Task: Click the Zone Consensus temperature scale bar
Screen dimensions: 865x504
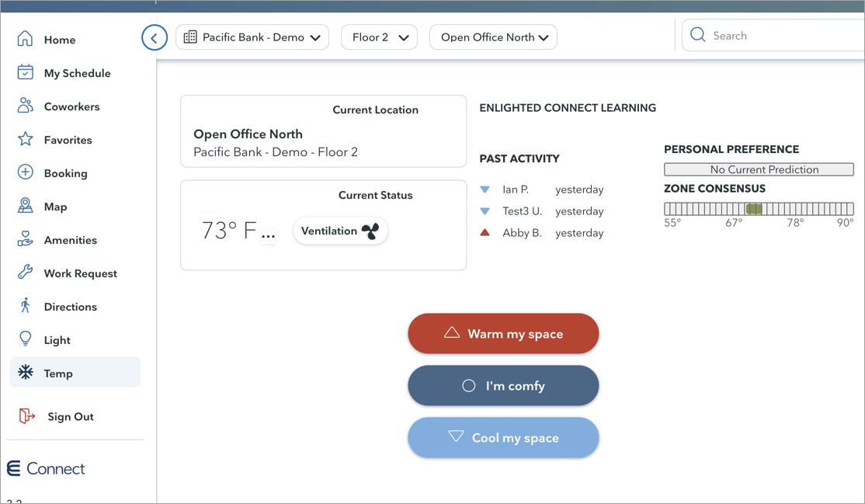Action: click(759, 209)
